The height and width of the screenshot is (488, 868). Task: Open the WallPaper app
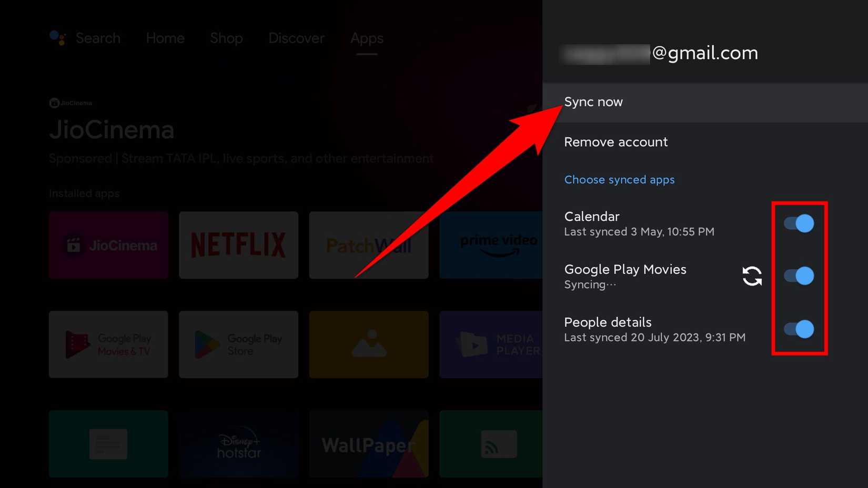click(x=368, y=444)
